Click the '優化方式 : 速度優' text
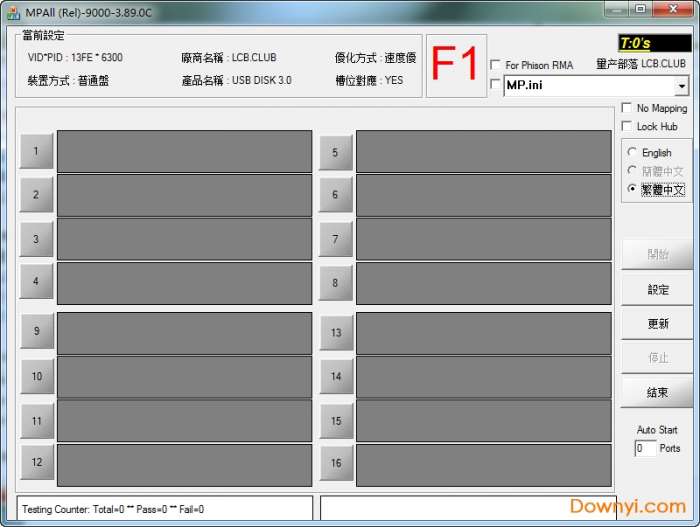The height and width of the screenshot is (527, 700). 375,58
